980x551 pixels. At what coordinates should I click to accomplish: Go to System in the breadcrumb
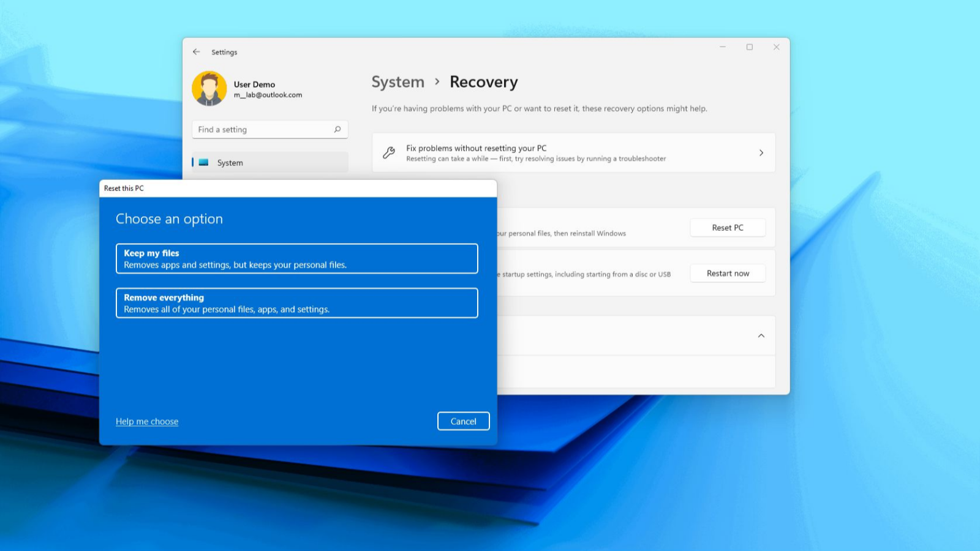(x=398, y=82)
